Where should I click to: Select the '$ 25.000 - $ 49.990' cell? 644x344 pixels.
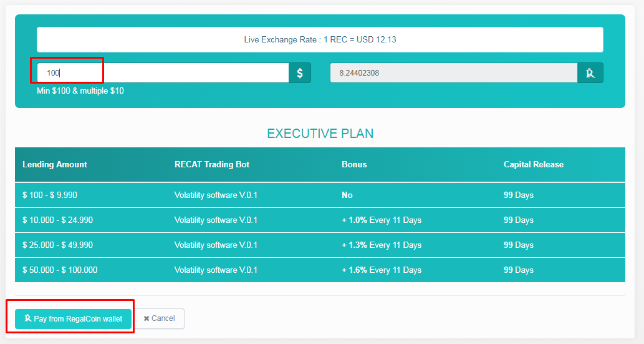coord(57,245)
